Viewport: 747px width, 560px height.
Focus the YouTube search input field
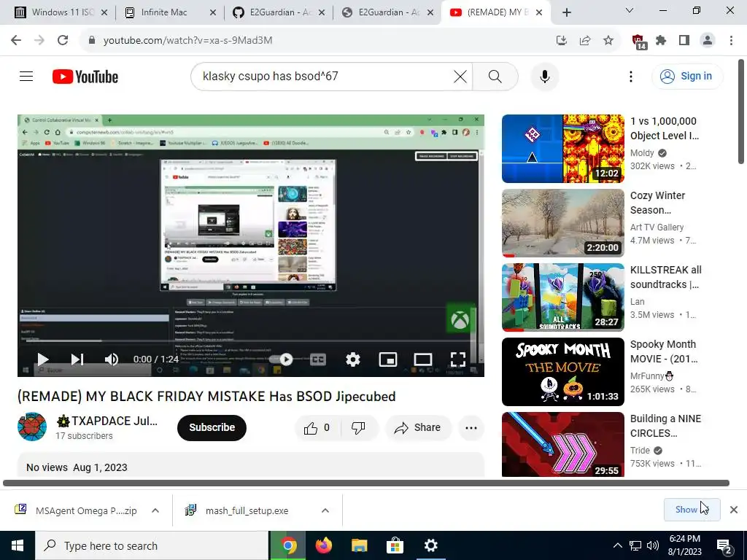[324, 76]
